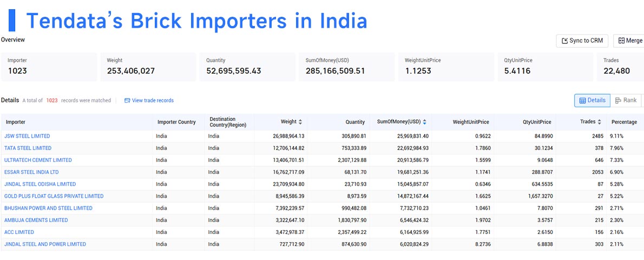Click the Percentage column header
The image size is (644, 260).
625,122
